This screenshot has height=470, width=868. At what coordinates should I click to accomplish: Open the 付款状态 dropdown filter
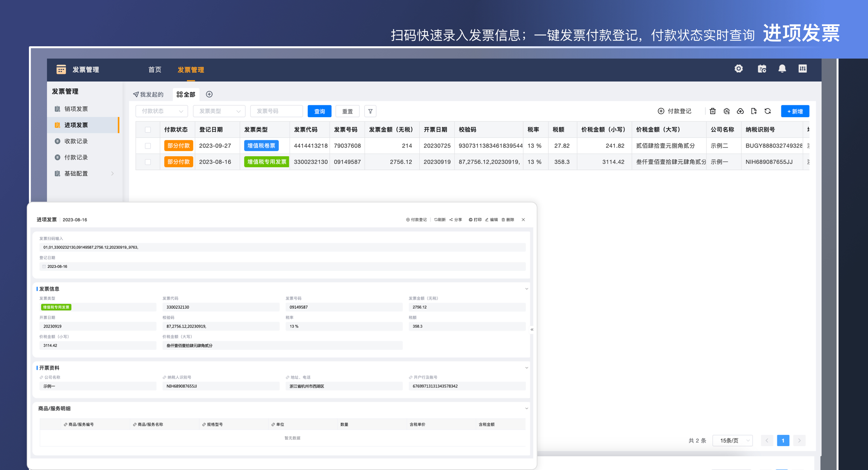161,111
